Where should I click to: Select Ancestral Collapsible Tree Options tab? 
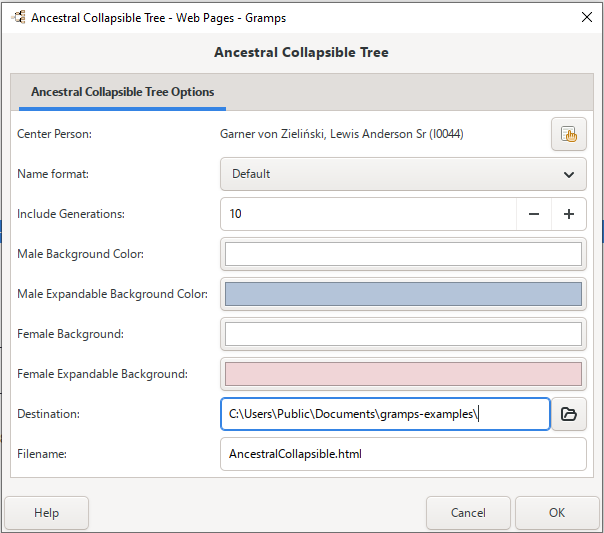click(x=122, y=92)
